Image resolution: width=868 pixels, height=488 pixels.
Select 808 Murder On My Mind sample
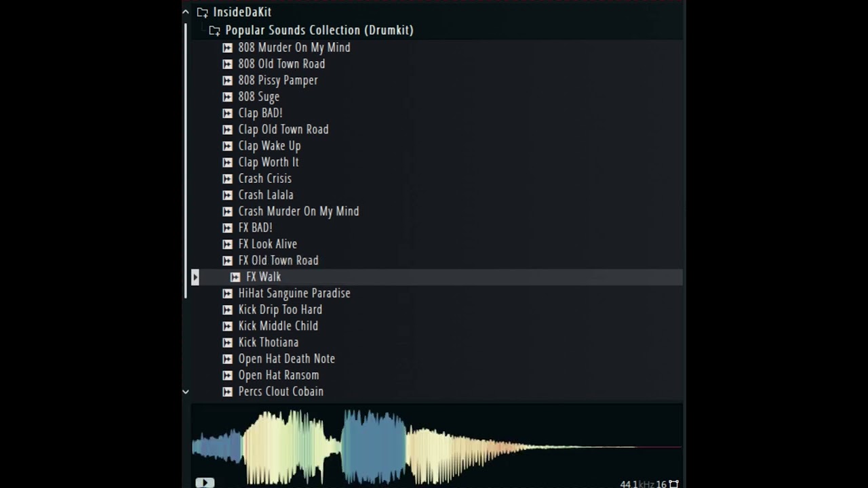294,47
